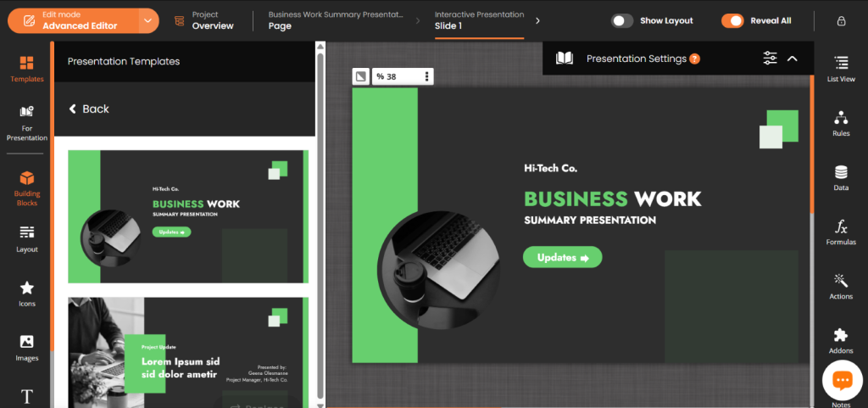Viewport: 868px width, 408px height.
Task: Open the Addons panel
Action: (x=841, y=340)
